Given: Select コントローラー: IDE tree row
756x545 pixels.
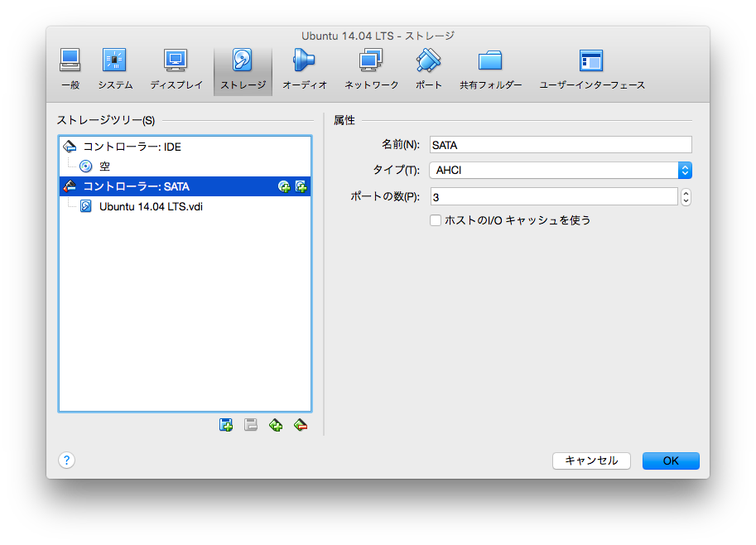Looking at the screenshot, I should tap(185, 147).
